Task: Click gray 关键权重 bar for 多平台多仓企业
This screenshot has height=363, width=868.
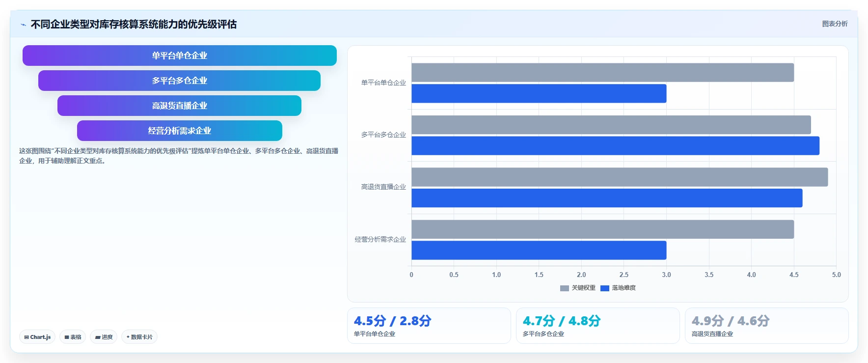Action: click(611, 125)
